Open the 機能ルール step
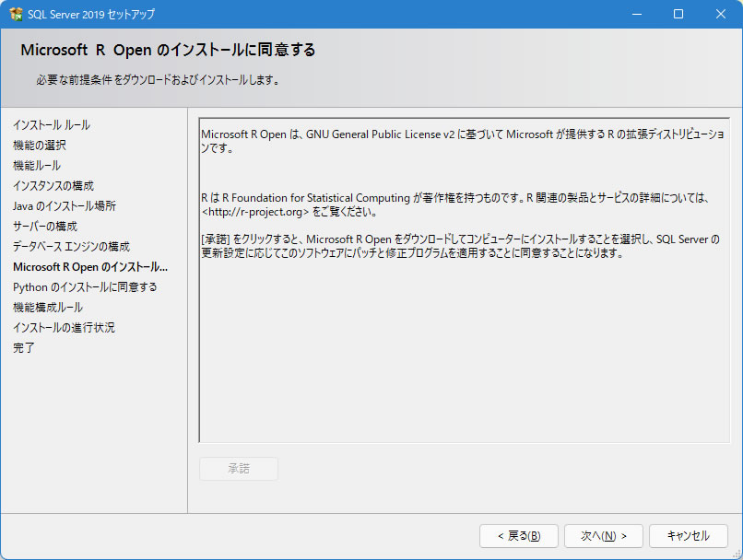Screen dimensions: 743x560 (37, 165)
